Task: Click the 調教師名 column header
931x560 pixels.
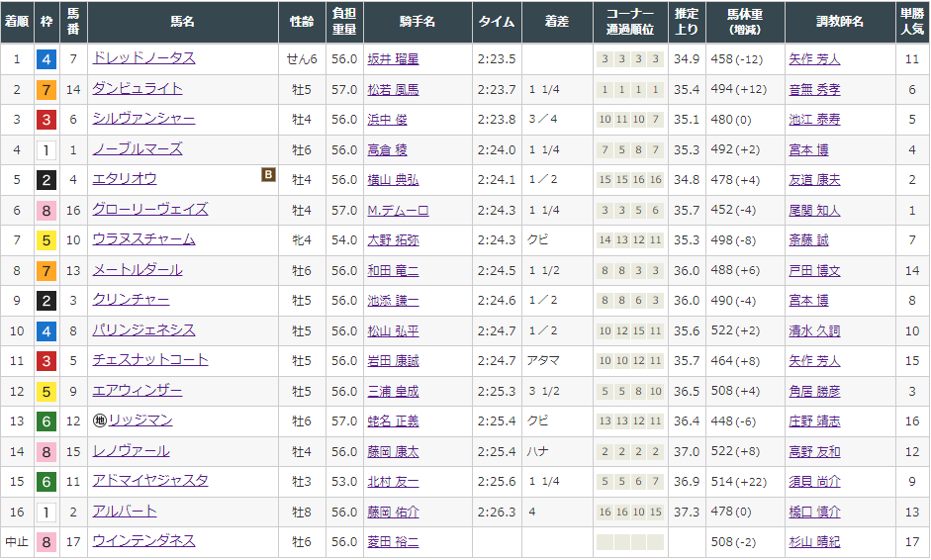Action: pos(840,22)
